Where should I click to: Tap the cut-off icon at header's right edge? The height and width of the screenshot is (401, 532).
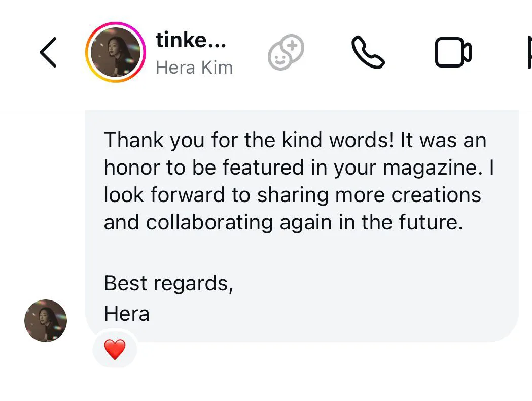pos(528,52)
